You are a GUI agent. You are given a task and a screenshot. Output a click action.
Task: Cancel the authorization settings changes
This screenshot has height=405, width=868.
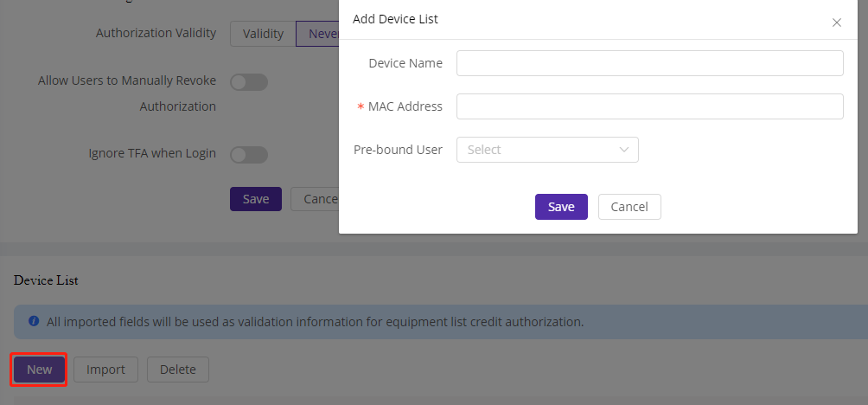[x=315, y=199]
